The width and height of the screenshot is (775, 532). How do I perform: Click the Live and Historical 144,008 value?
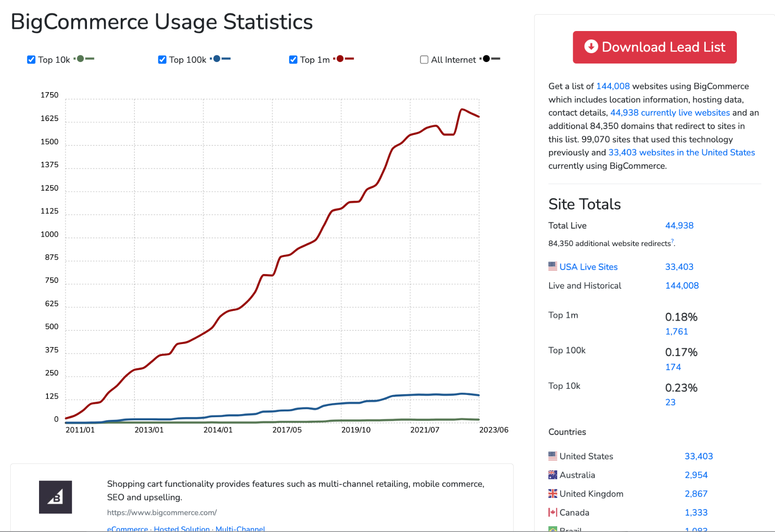pos(682,286)
